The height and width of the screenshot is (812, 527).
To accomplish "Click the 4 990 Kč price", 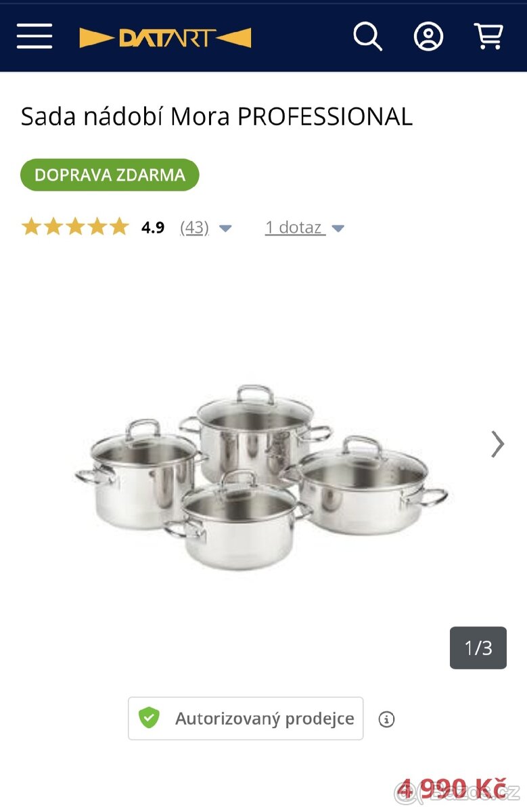I will (x=451, y=790).
